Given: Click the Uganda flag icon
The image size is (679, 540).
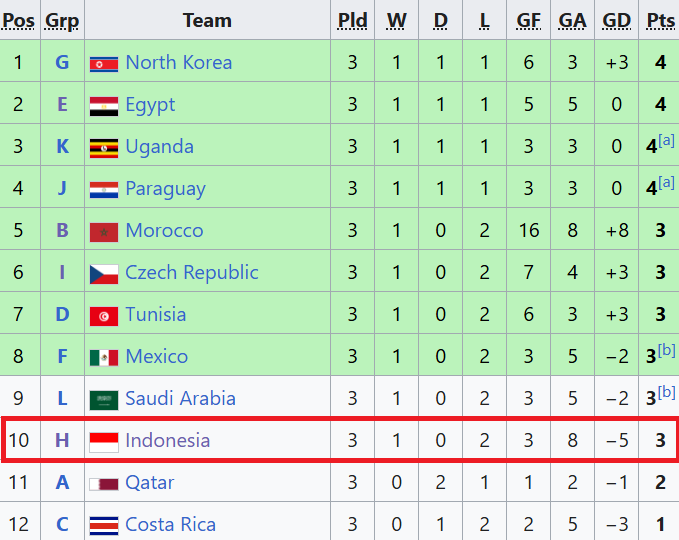Looking at the screenshot, I should coord(104,147).
